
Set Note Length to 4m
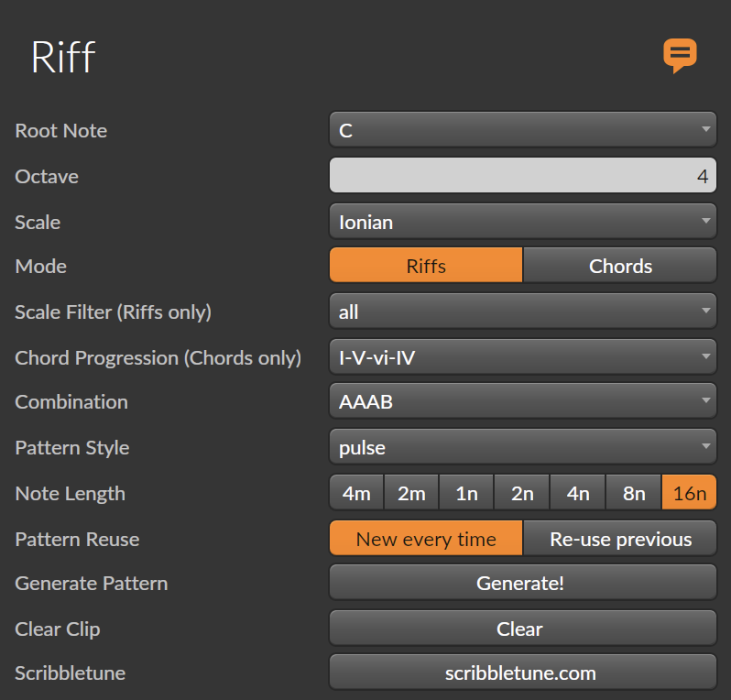point(356,492)
